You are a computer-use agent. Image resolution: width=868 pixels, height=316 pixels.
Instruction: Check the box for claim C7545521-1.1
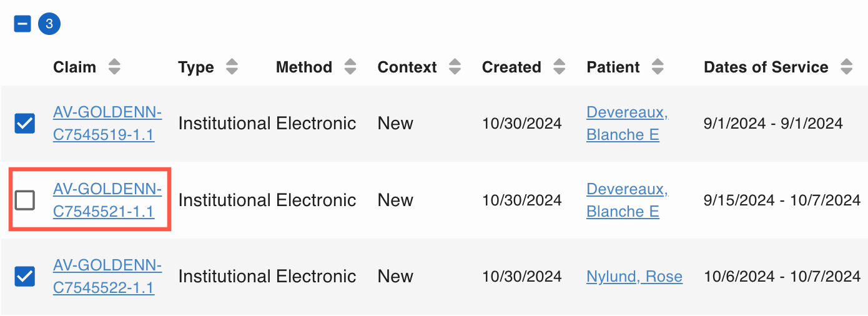tap(25, 200)
